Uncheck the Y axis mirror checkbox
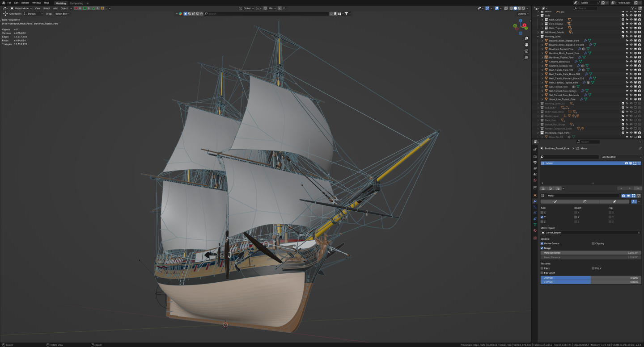The width and height of the screenshot is (644, 347). pyautogui.click(x=542, y=217)
